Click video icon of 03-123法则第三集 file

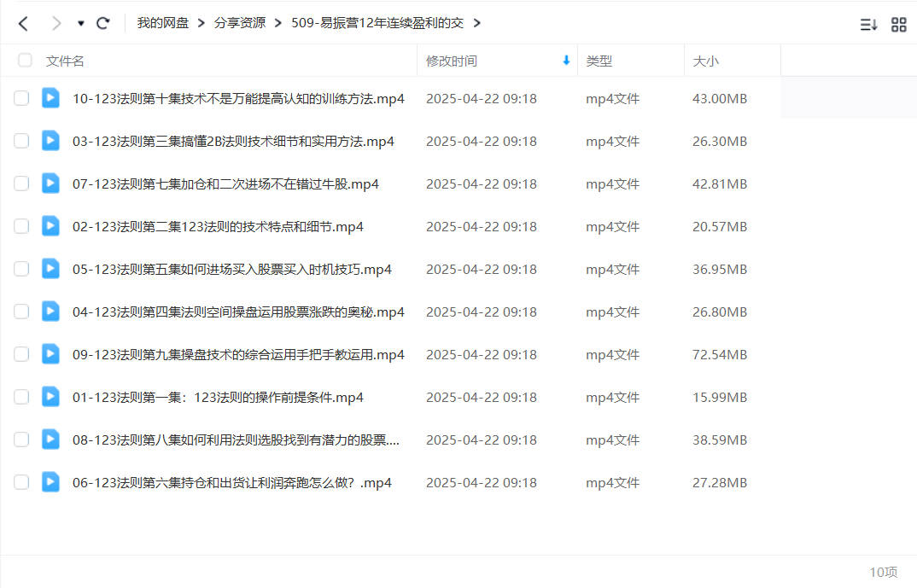[51, 140]
